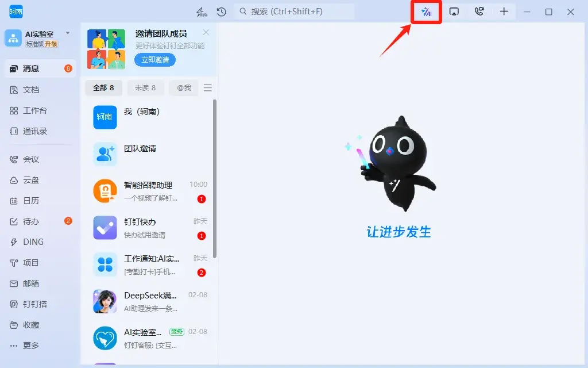
Task: Click the AI assistant icon in title bar
Action: (x=427, y=12)
